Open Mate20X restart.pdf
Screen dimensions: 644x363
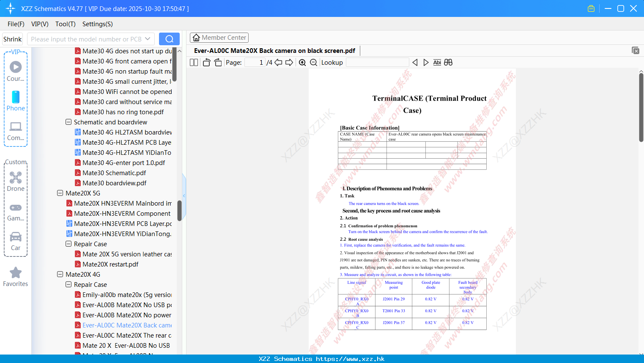[x=110, y=264]
